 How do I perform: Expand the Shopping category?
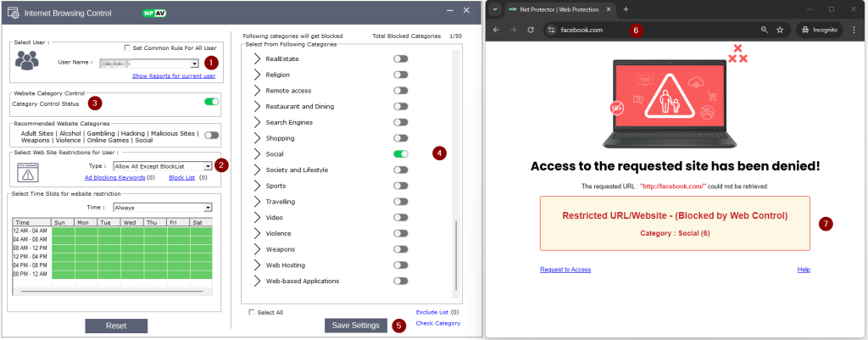[258, 138]
